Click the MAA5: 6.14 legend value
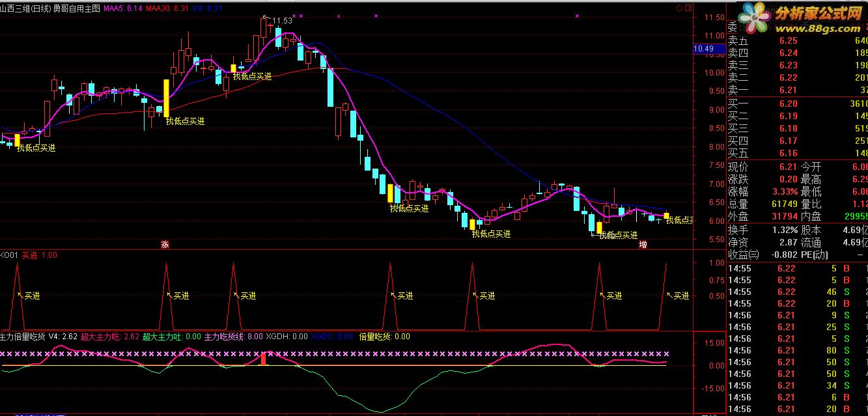Screen dimensions: 868x416 pos(123,8)
